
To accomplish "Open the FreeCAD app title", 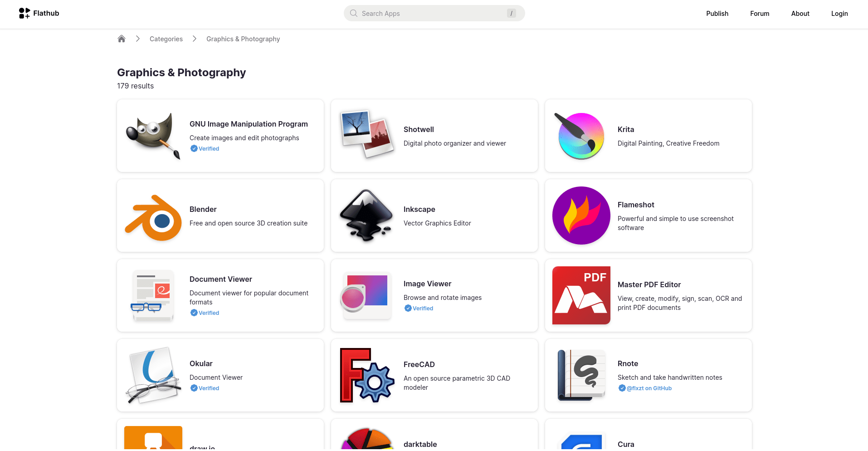I will pos(419,364).
